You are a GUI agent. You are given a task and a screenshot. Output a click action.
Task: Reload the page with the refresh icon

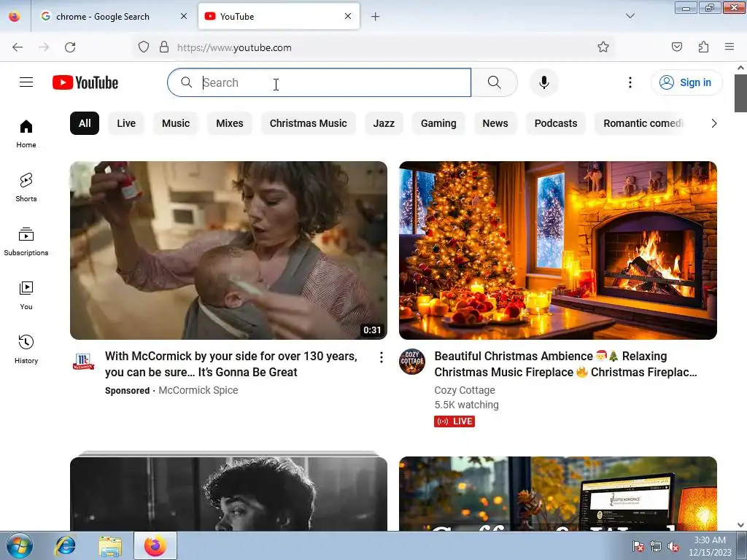70,47
